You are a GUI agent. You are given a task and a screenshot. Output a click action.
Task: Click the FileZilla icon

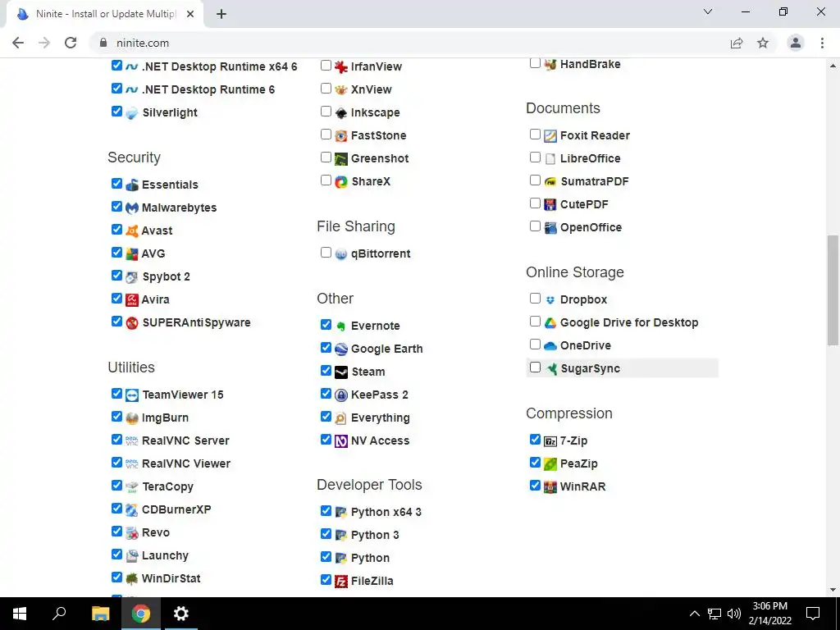pyautogui.click(x=340, y=582)
